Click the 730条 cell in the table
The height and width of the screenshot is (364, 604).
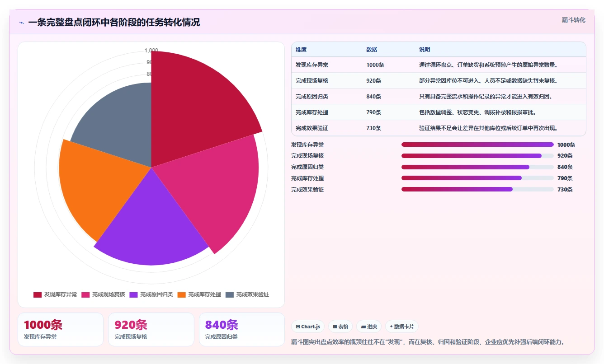coord(374,128)
